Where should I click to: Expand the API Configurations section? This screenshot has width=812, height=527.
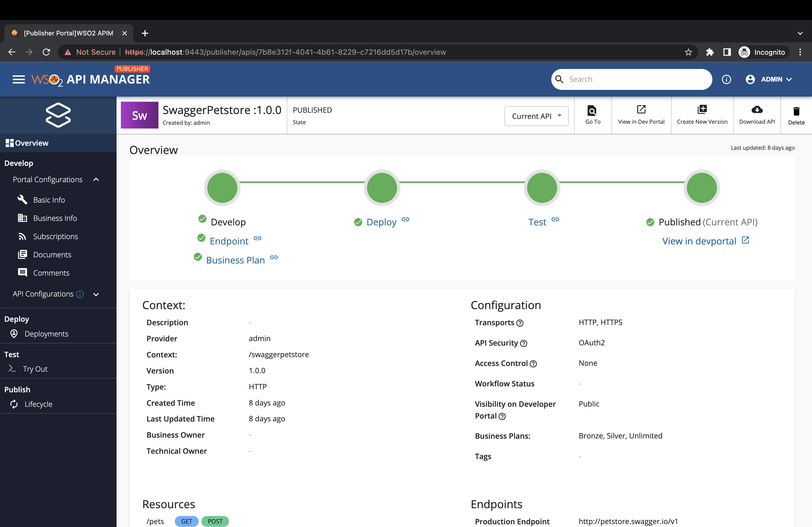pos(96,294)
